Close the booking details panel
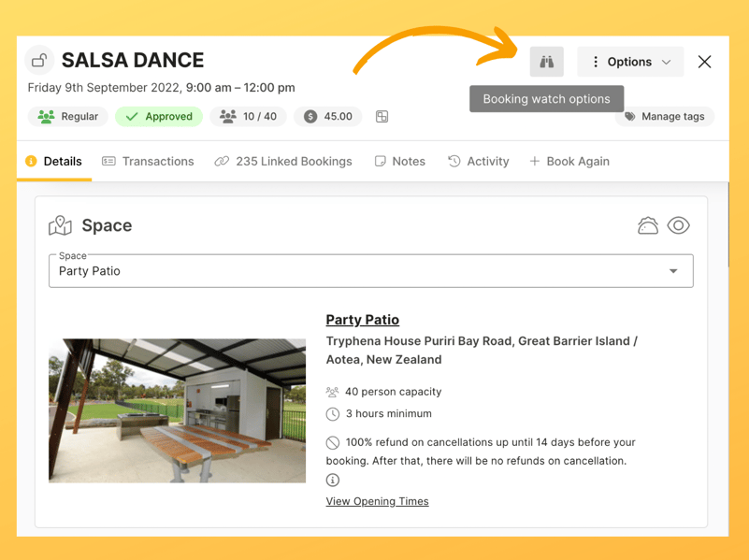 (704, 62)
